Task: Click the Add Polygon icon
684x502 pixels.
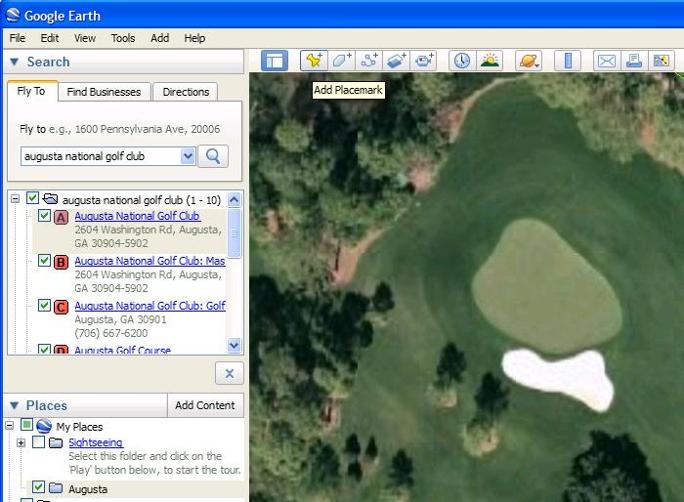Action: tap(342, 61)
